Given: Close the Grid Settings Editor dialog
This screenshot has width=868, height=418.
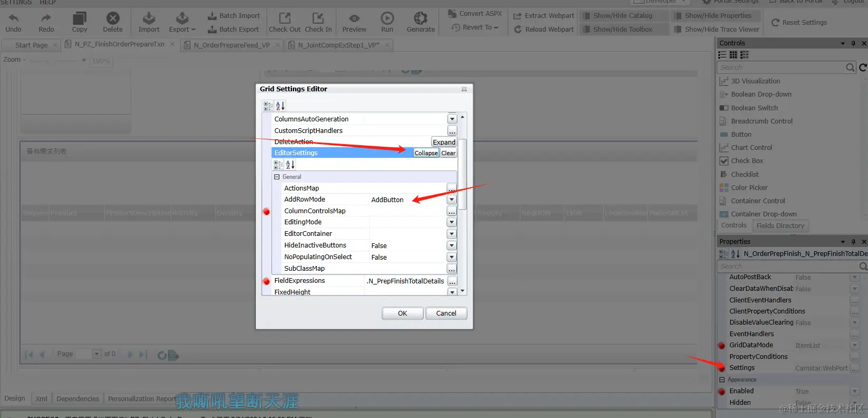Looking at the screenshot, I should pos(464,89).
